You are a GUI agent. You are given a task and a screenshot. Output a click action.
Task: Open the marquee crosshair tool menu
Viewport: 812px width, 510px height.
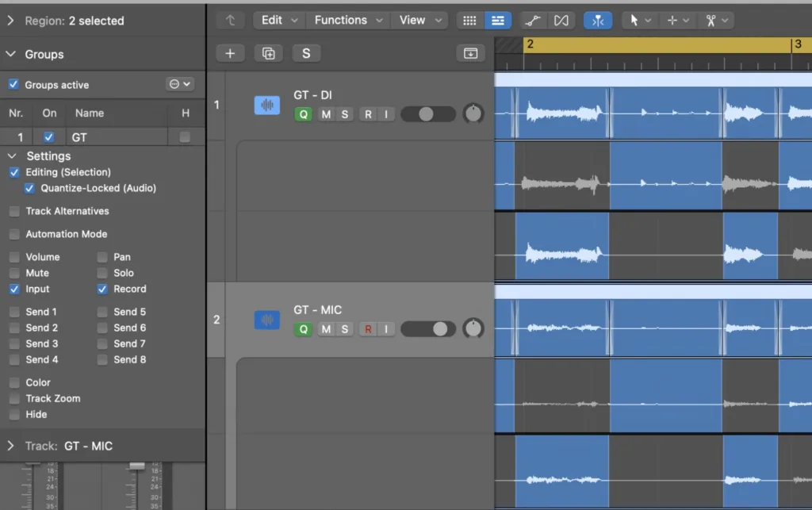(x=678, y=20)
